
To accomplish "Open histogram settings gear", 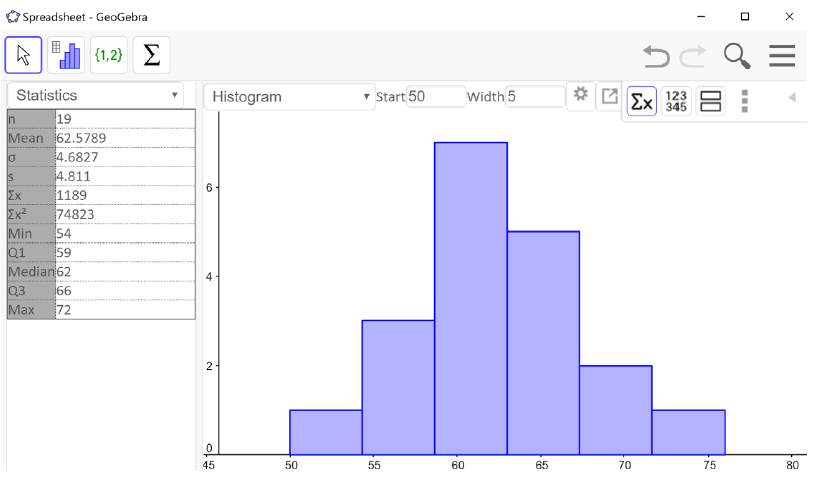I will click(581, 95).
